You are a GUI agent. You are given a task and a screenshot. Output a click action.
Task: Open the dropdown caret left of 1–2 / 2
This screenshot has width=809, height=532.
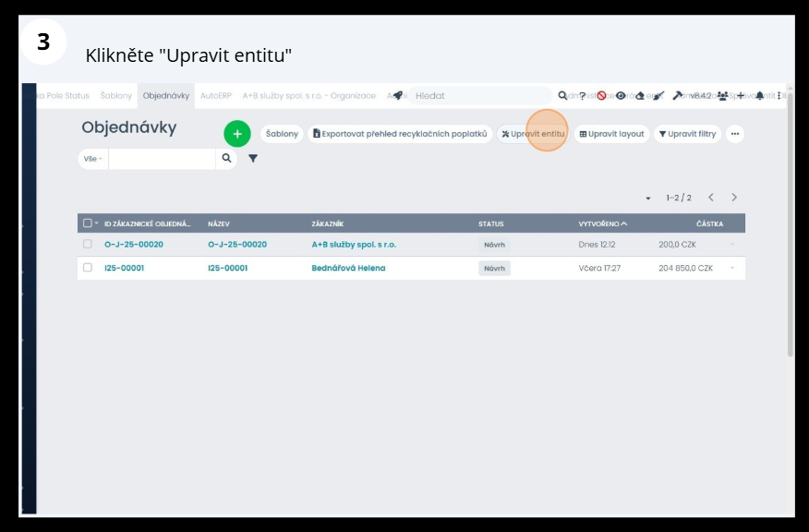pos(648,198)
